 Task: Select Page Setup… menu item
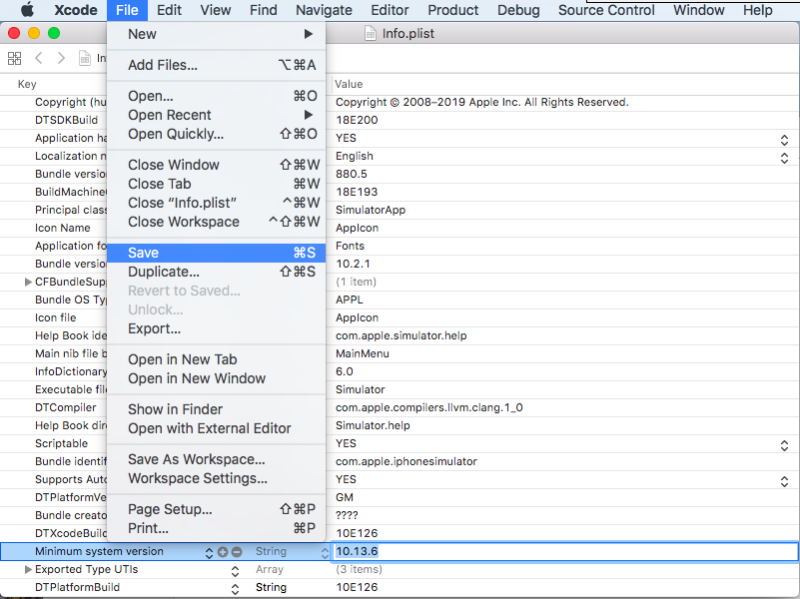click(x=217, y=510)
